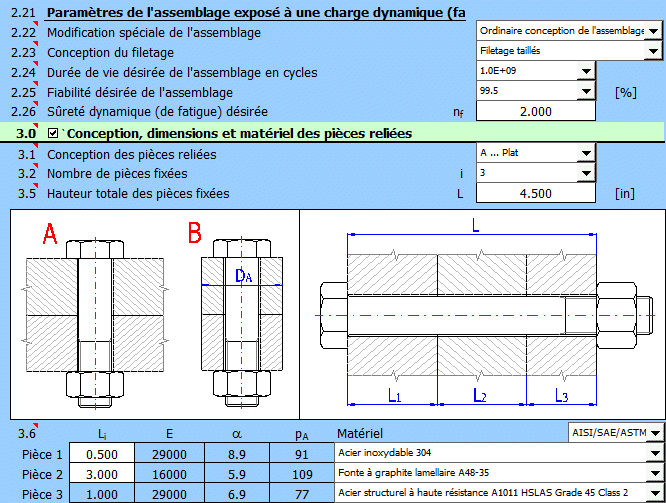Click the diagram A bolted joint illustration

pos(95,314)
